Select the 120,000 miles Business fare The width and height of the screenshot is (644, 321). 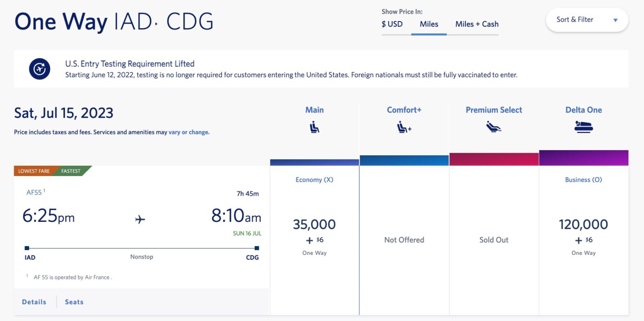[583, 224]
